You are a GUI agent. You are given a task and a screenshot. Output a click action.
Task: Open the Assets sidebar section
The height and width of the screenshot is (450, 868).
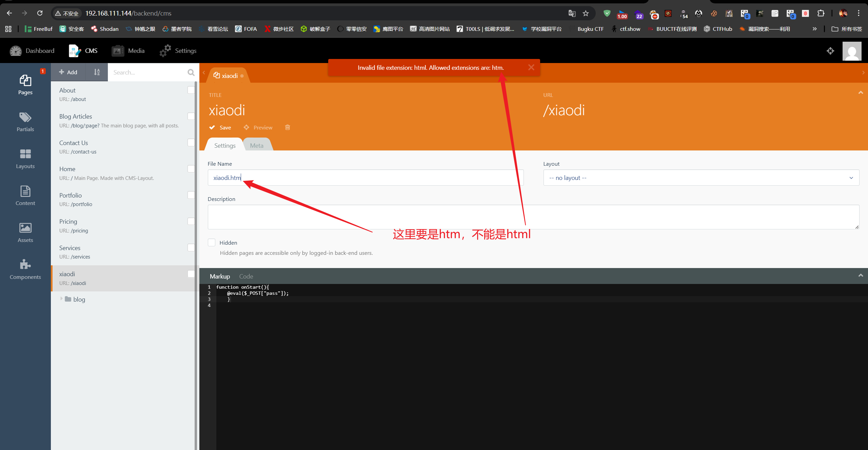[x=25, y=232]
